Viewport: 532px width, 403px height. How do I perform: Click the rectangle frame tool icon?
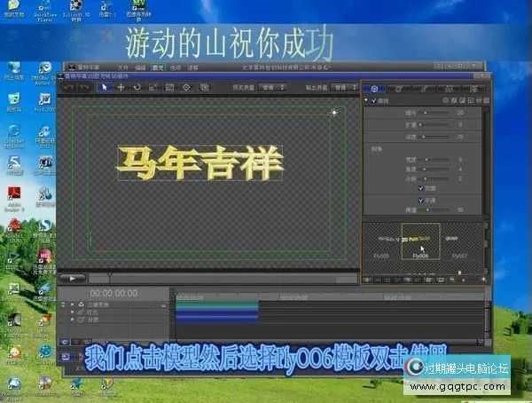pyautogui.click(x=169, y=87)
